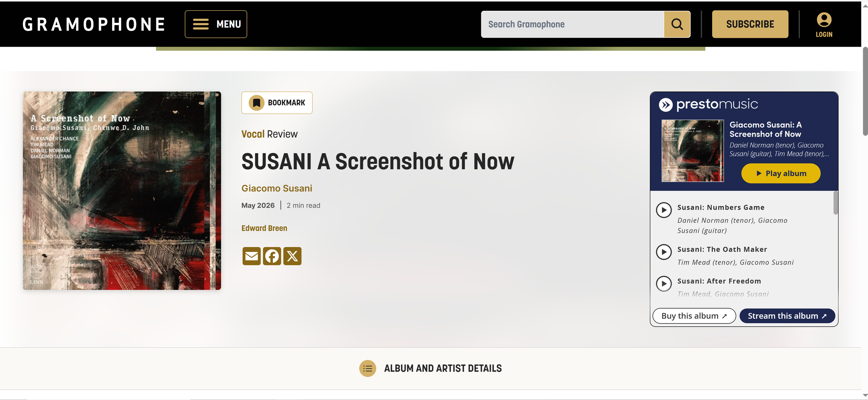Share the review on X
The image size is (868, 400).
coord(292,256)
